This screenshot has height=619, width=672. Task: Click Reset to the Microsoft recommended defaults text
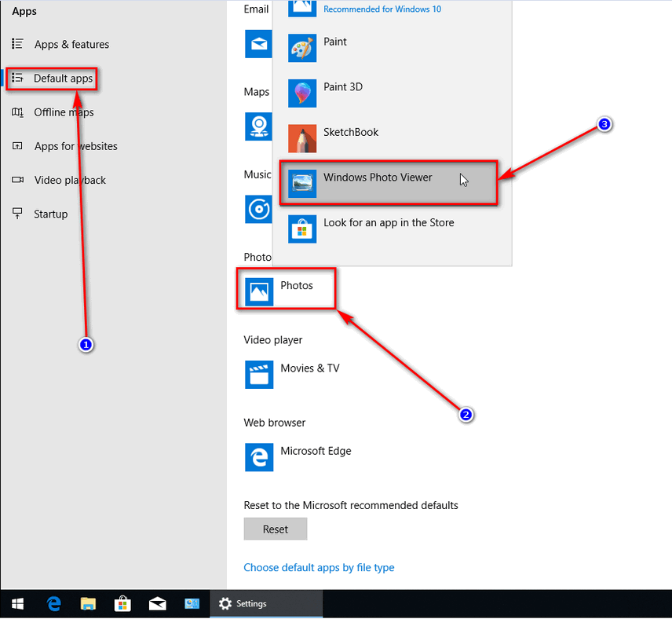(351, 505)
